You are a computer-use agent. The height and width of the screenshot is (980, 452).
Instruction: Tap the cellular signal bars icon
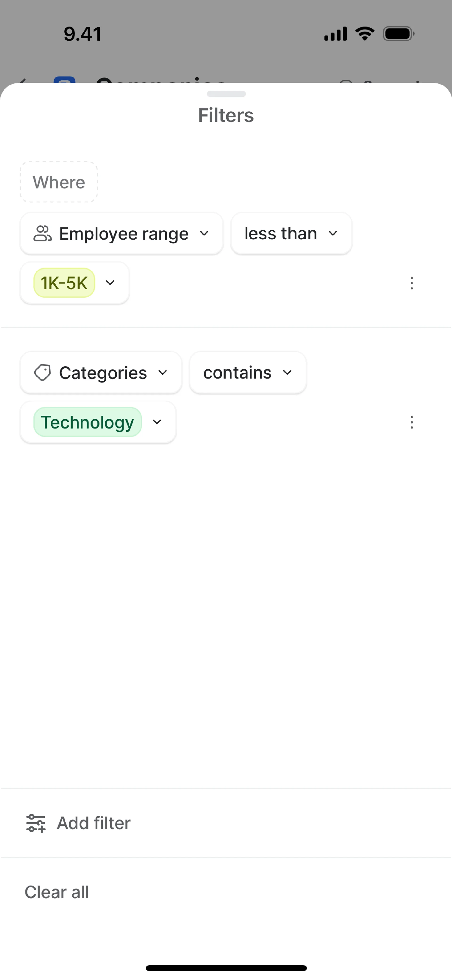pos(335,33)
